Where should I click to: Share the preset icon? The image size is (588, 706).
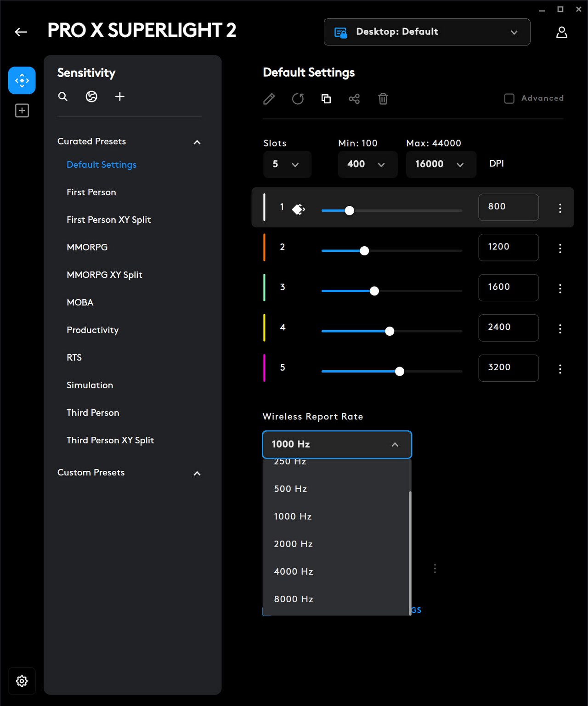click(x=354, y=99)
